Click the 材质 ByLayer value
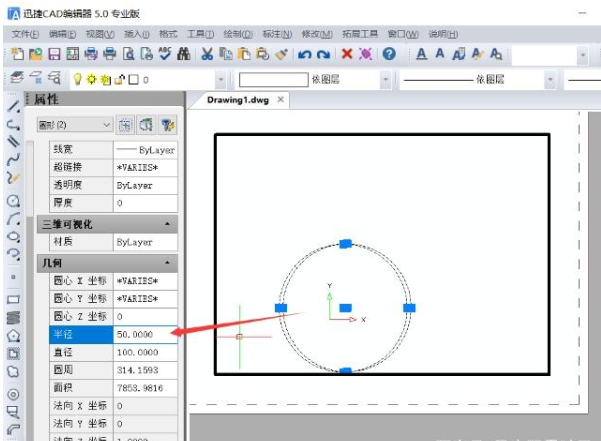Screen dimensions: 601x441 coord(145,242)
